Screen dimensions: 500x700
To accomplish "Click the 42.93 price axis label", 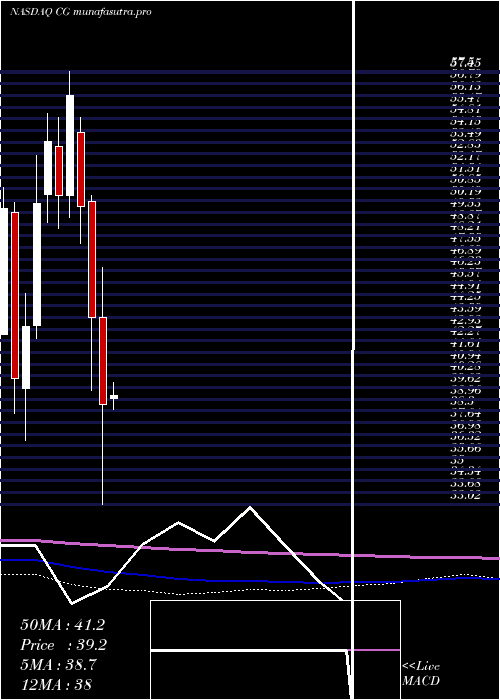I will [465, 321].
